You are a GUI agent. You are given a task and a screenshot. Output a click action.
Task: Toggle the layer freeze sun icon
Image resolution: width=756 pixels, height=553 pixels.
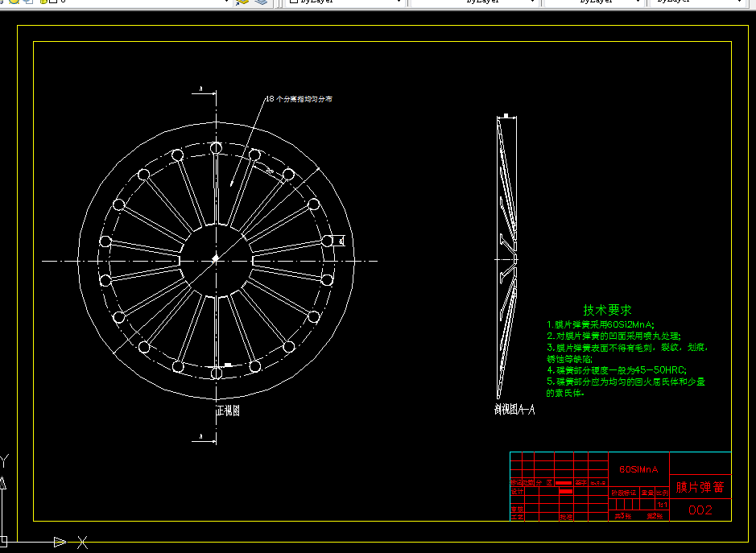(14, 2)
